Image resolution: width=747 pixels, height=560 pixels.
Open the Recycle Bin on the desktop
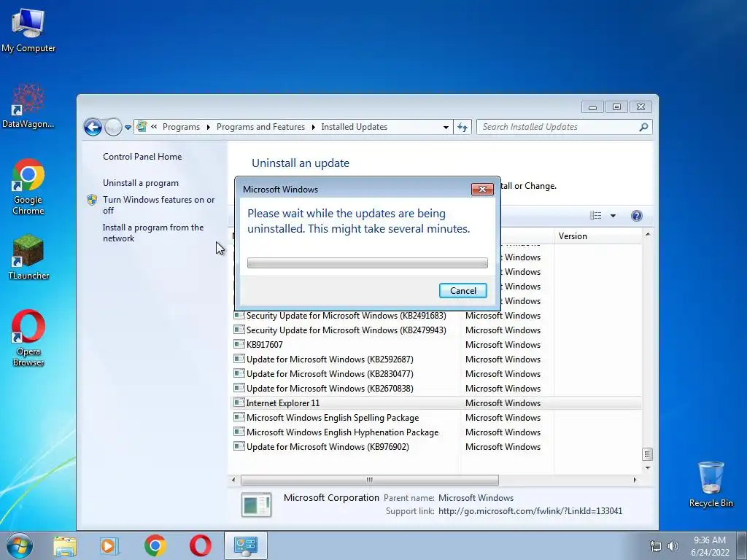click(711, 484)
